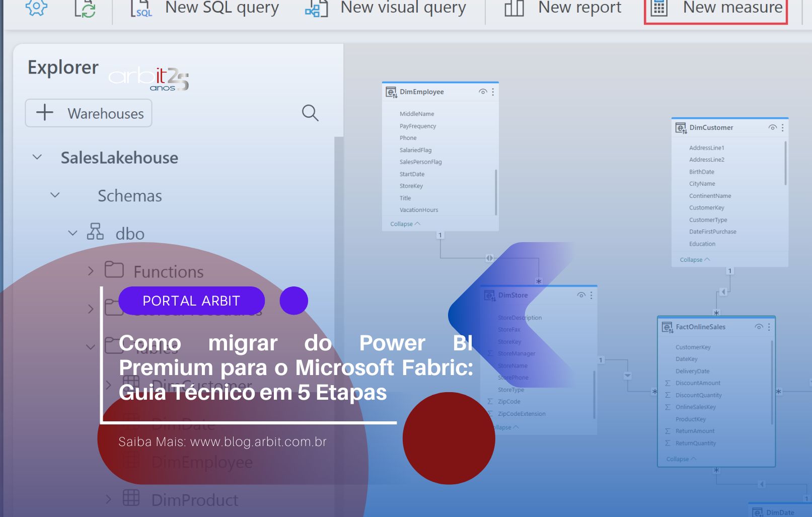Select the DiscountAmount field in FactOnlineSales
The height and width of the screenshot is (517, 812).
click(x=698, y=383)
